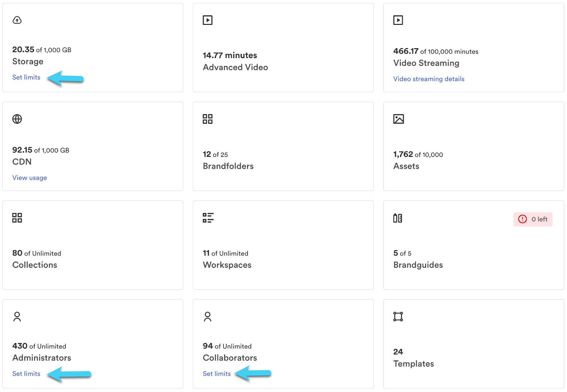Click the Assets image icon
Image resolution: width=567 pixels, height=392 pixels.
pos(398,119)
